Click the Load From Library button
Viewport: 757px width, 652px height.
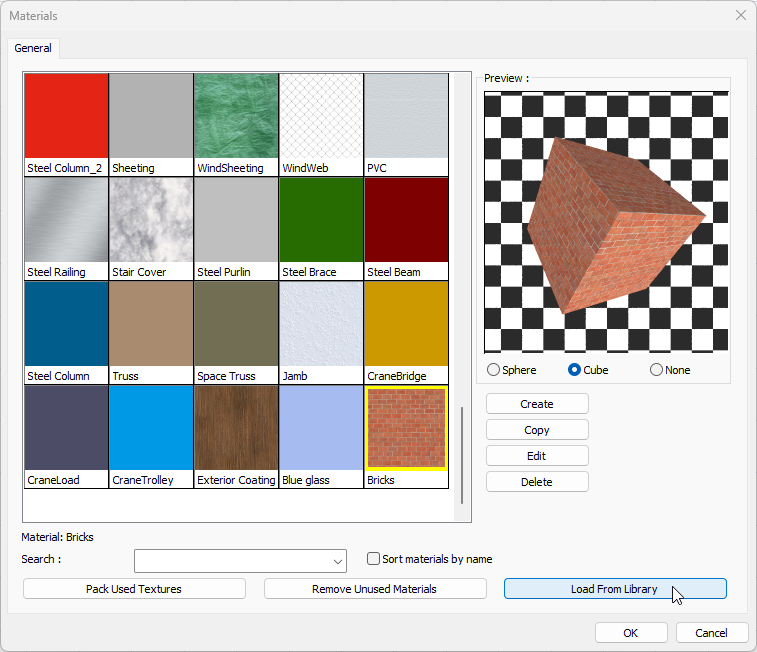(614, 589)
